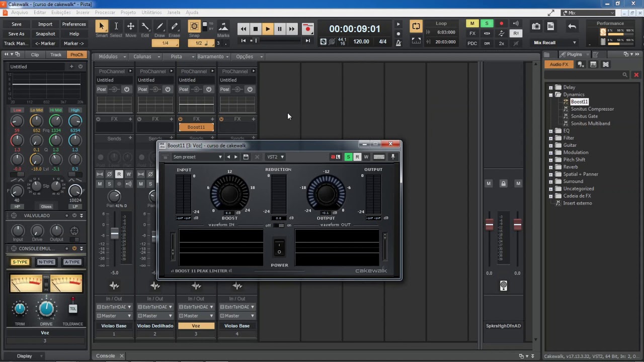Choose the Select tool
This screenshot has height=362, width=644.
pyautogui.click(x=116, y=29)
